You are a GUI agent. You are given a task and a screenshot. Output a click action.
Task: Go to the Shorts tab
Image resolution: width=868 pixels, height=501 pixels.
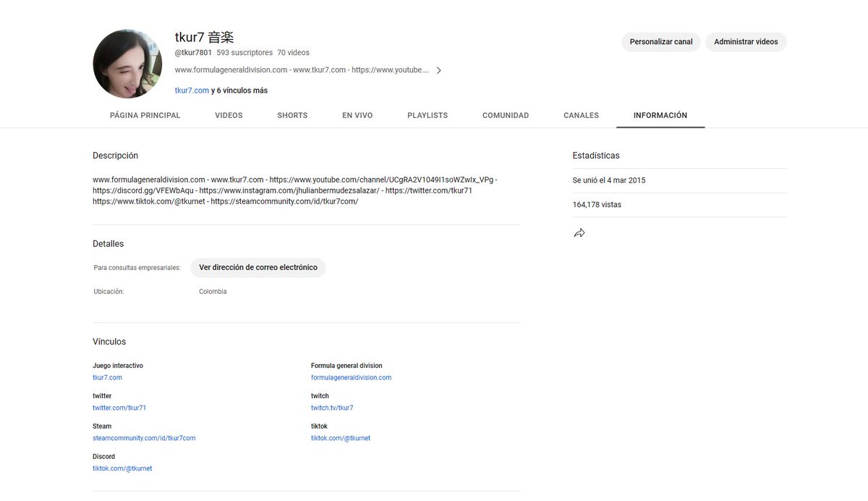tap(292, 115)
